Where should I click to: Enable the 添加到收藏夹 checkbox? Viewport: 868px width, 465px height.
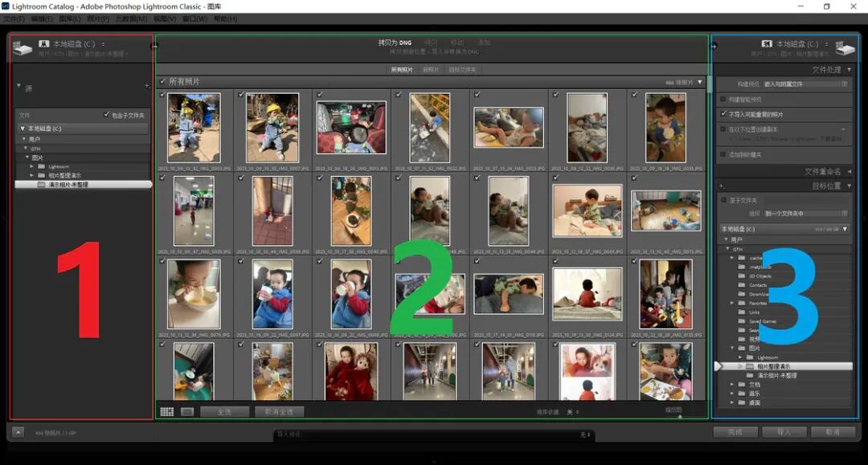723,154
